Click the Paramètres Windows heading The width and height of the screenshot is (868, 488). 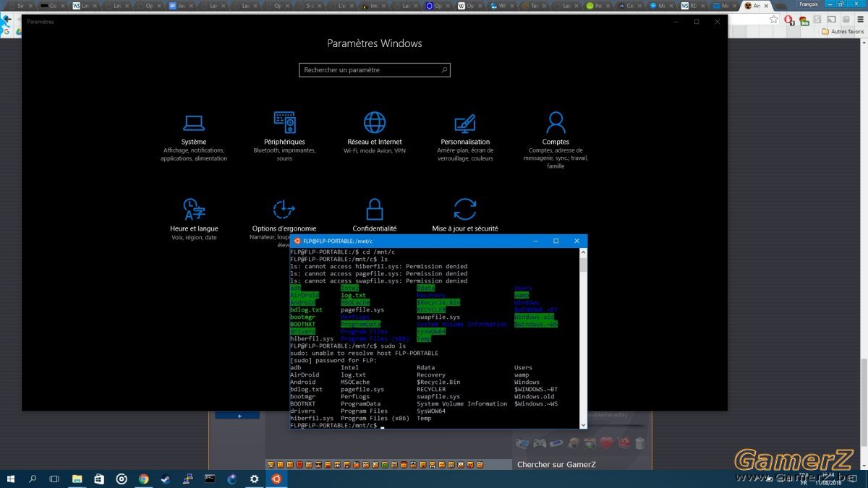point(375,43)
